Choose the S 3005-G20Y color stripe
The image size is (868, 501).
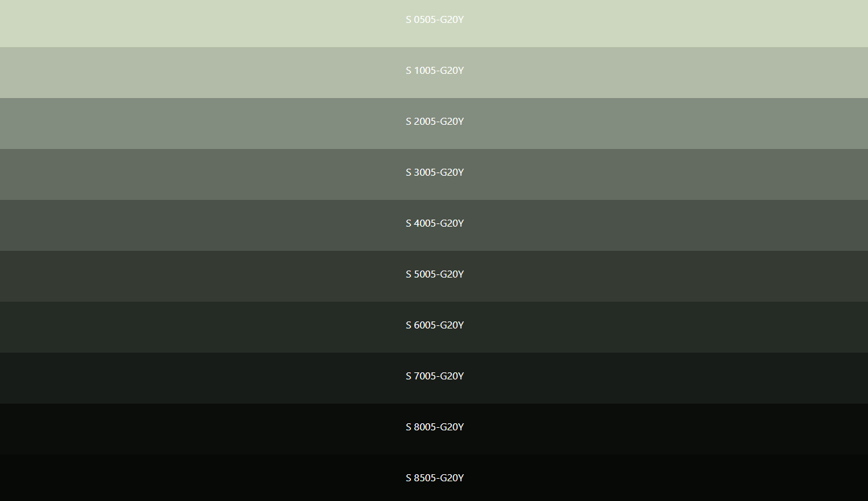(191, 174)
